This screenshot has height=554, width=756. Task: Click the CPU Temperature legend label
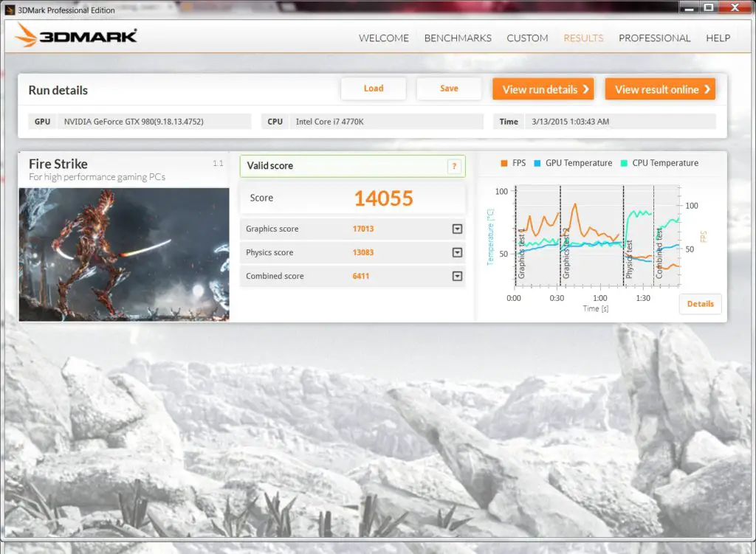point(665,163)
